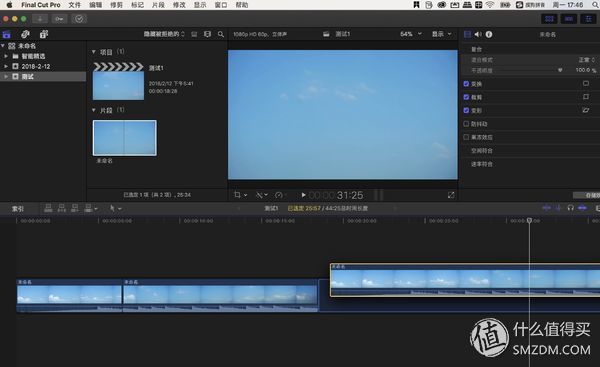Image resolution: width=600 pixels, height=367 pixels.
Task: Open the keyword editor key button
Action: point(59,19)
